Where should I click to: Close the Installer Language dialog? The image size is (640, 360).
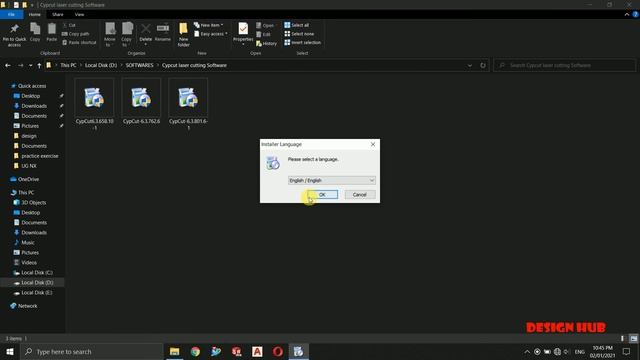pos(373,144)
